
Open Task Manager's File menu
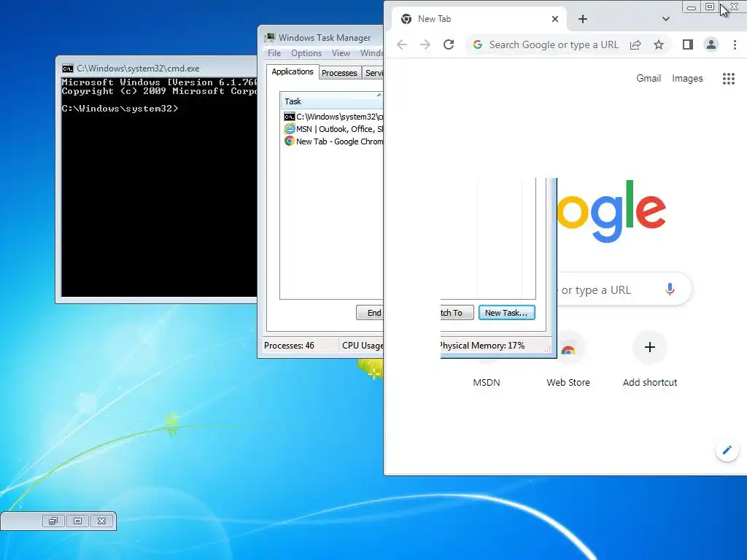[274, 53]
